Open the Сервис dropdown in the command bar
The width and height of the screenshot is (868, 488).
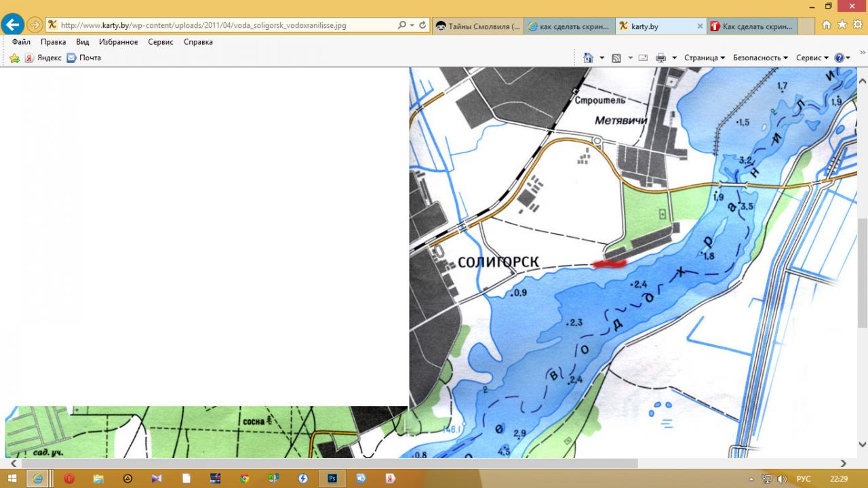(812, 58)
